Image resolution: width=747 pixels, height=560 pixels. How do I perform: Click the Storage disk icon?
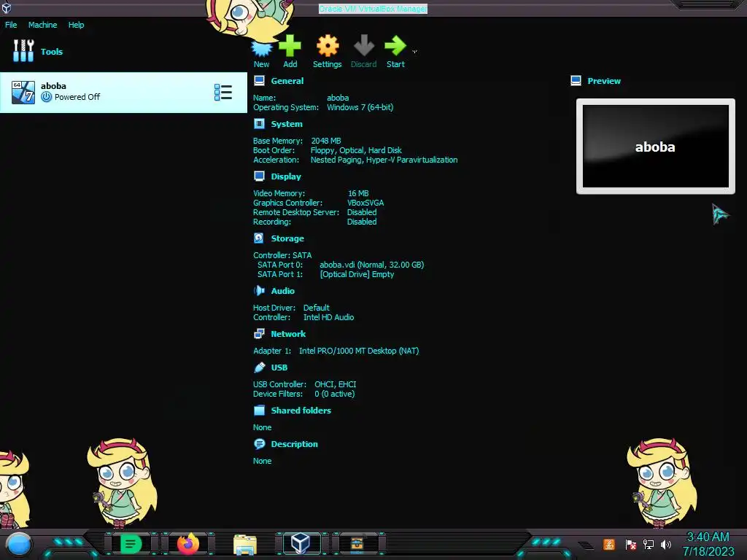tap(259, 238)
